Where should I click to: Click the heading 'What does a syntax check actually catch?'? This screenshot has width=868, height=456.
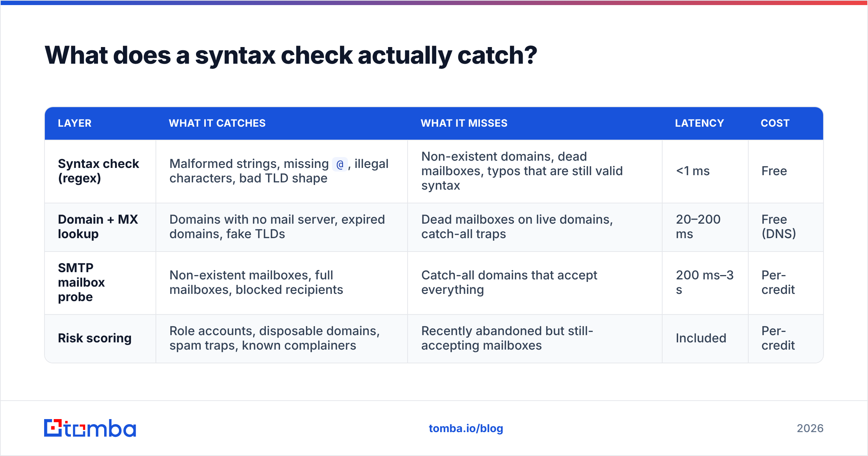click(x=291, y=55)
